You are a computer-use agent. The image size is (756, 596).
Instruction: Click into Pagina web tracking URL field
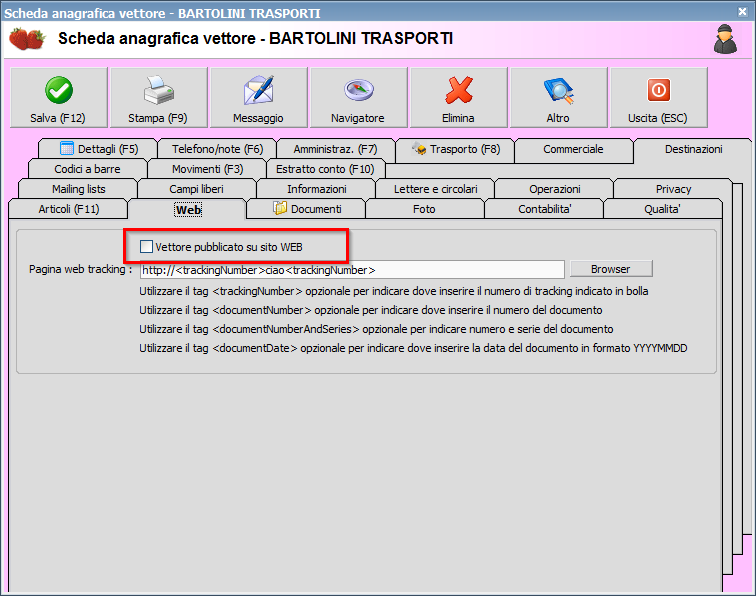[352, 270]
